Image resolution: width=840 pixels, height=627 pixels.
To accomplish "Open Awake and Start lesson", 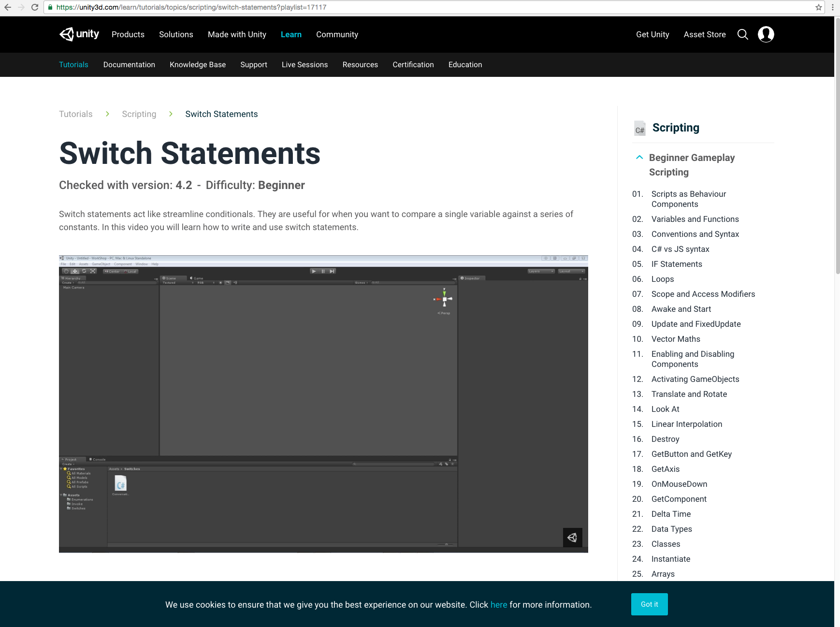I will (681, 309).
